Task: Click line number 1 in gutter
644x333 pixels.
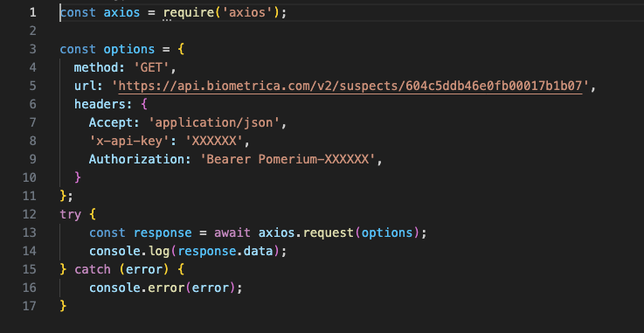Action: pyautogui.click(x=32, y=13)
